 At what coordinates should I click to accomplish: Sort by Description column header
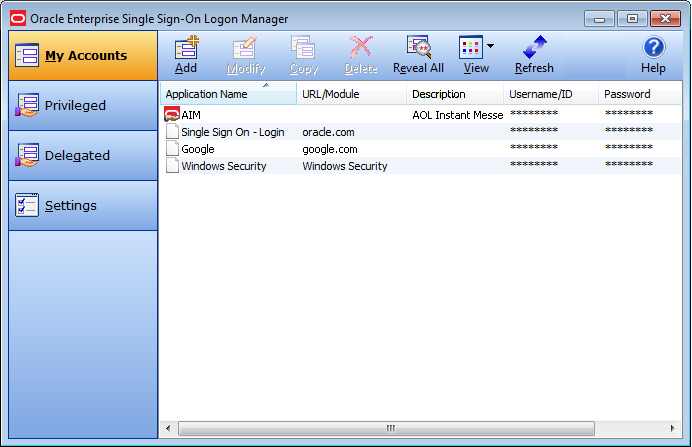[455, 94]
